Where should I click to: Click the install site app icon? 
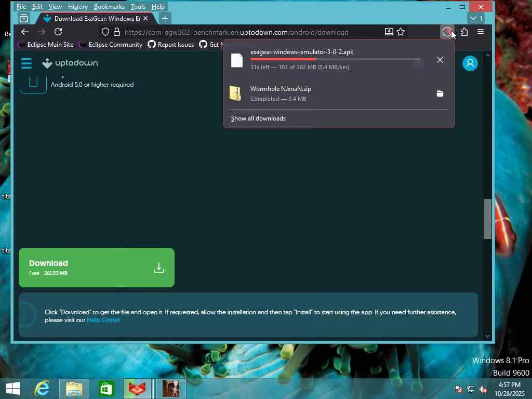389,32
